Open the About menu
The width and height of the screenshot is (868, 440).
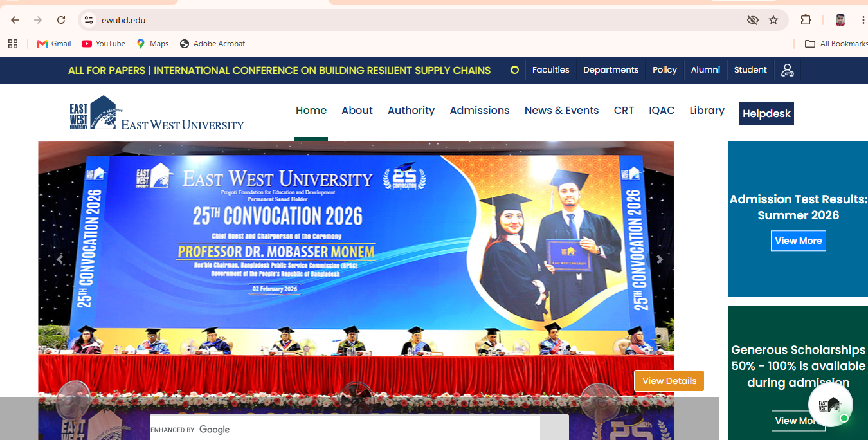tap(357, 111)
